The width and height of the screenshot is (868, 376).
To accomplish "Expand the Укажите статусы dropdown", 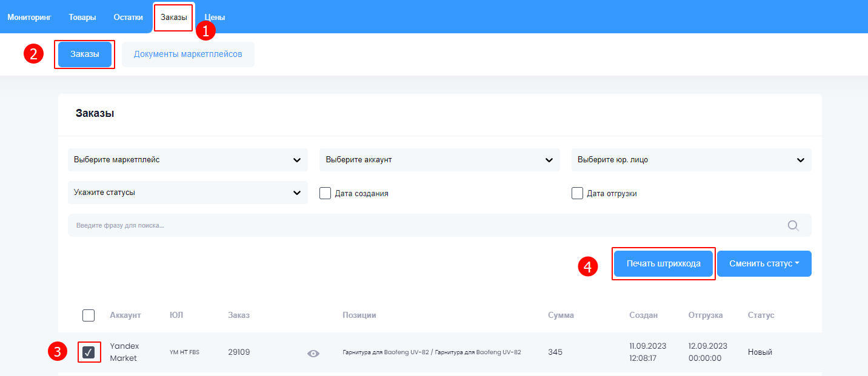I will (x=188, y=193).
